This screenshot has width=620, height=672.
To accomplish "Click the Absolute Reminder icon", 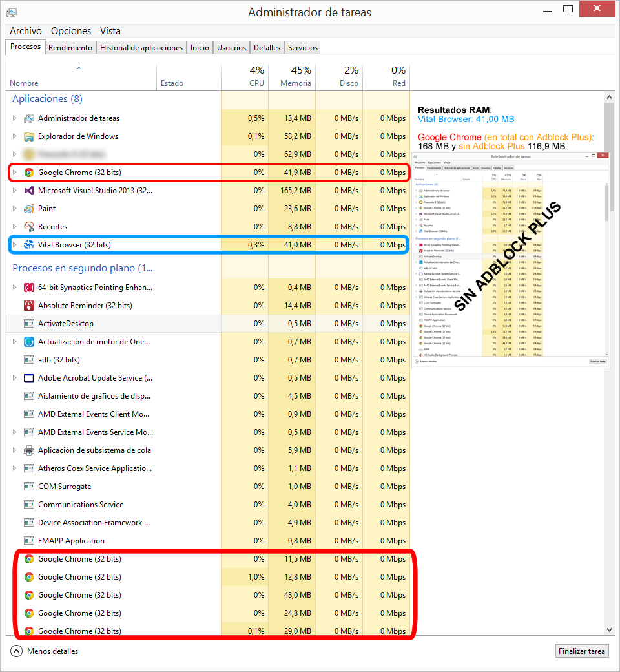I will click(28, 306).
